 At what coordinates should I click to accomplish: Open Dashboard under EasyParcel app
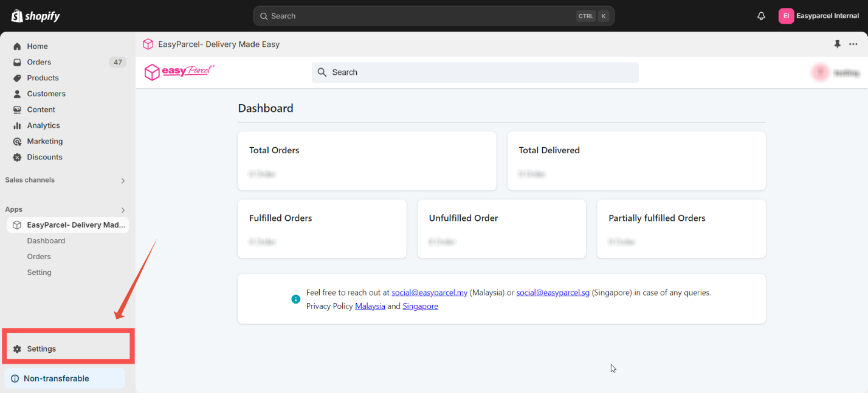pos(46,241)
